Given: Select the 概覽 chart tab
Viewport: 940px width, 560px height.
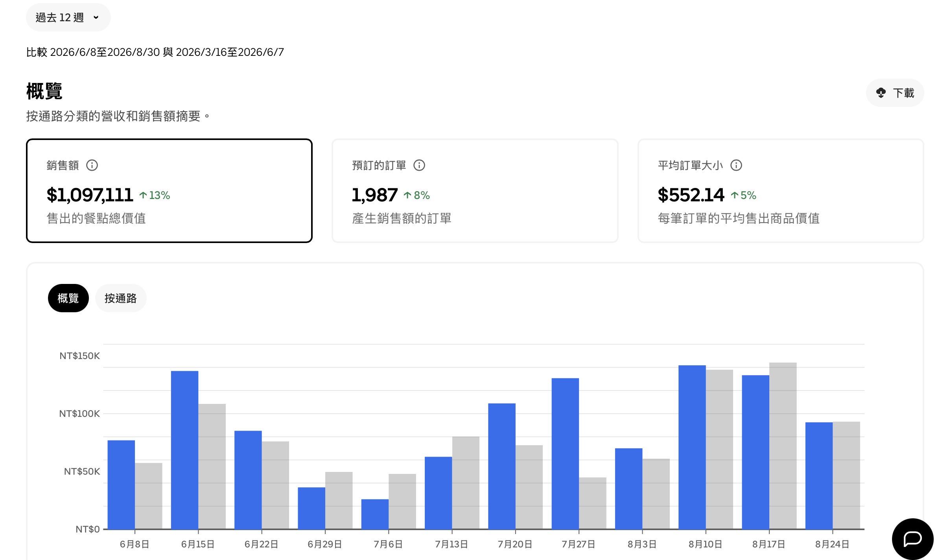Looking at the screenshot, I should pyautogui.click(x=68, y=298).
